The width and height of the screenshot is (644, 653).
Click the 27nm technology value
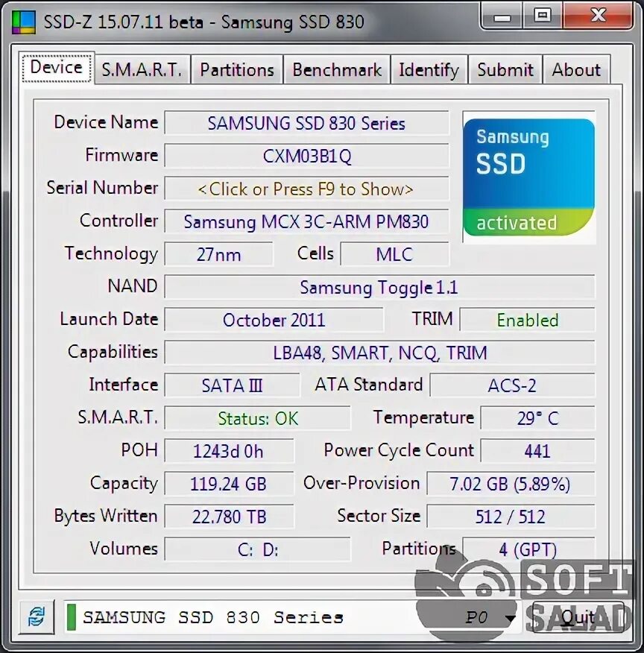tap(219, 254)
